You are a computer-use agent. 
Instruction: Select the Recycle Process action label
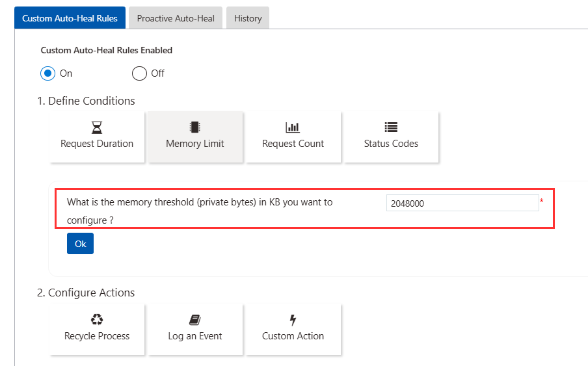pyautogui.click(x=97, y=335)
